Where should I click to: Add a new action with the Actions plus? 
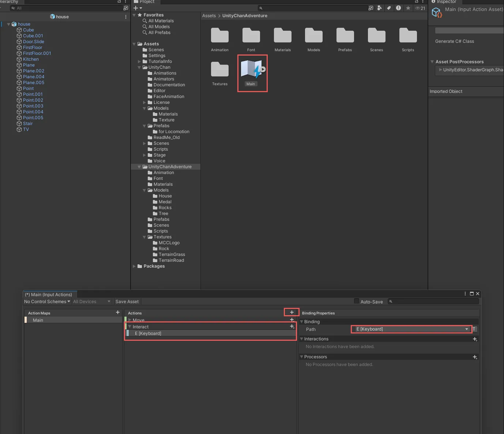click(x=292, y=313)
